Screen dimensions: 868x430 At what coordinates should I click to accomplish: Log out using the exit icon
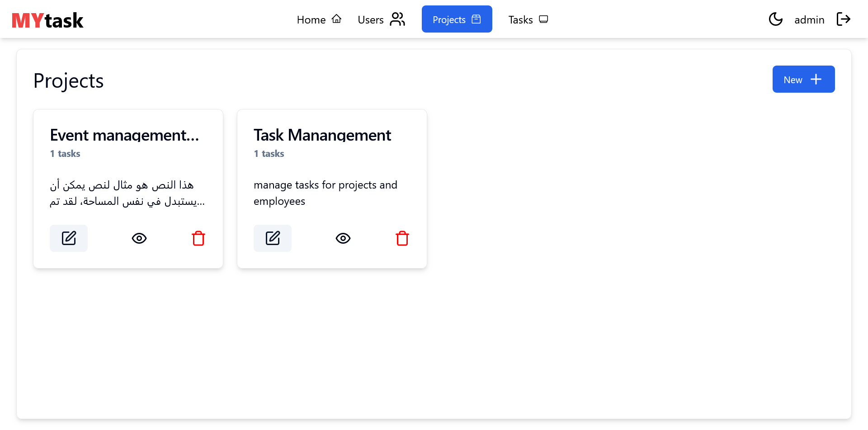tap(843, 19)
